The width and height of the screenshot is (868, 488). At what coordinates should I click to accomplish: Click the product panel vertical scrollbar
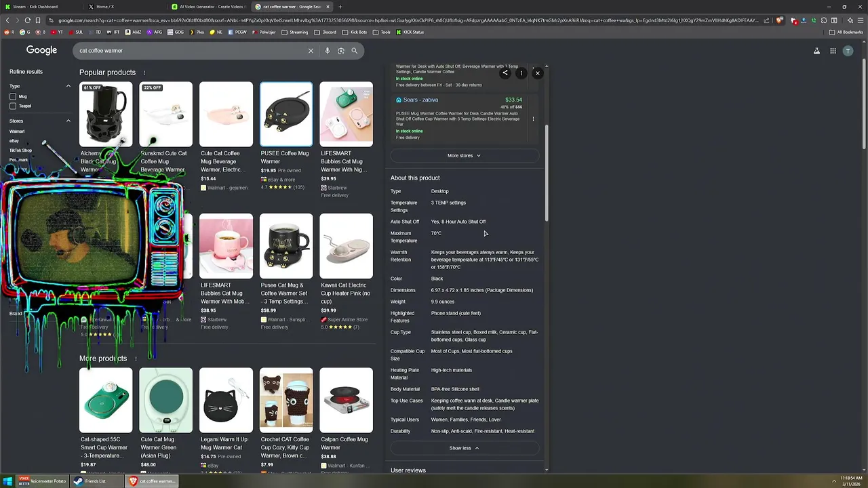tap(547, 173)
